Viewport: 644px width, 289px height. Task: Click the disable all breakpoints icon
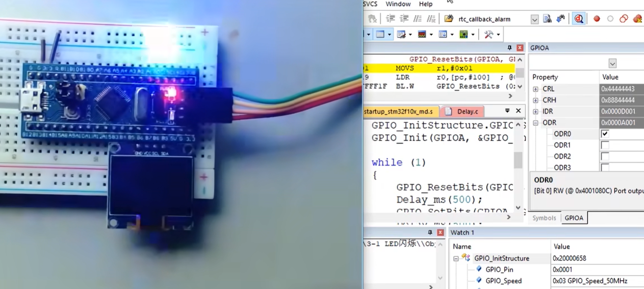(623, 19)
